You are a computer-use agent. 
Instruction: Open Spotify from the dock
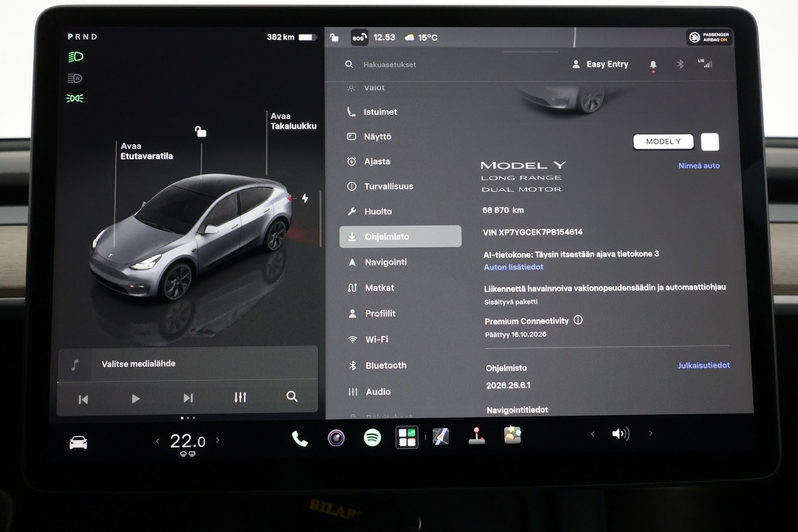pos(372,438)
